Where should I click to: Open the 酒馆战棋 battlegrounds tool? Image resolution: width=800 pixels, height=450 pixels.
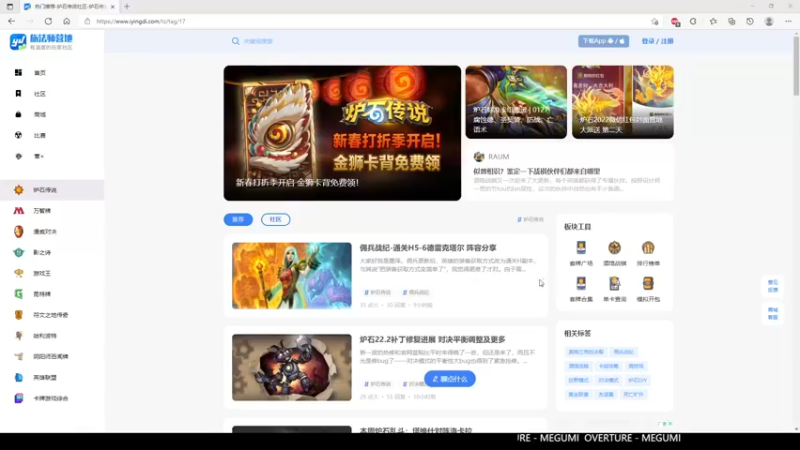point(614,254)
